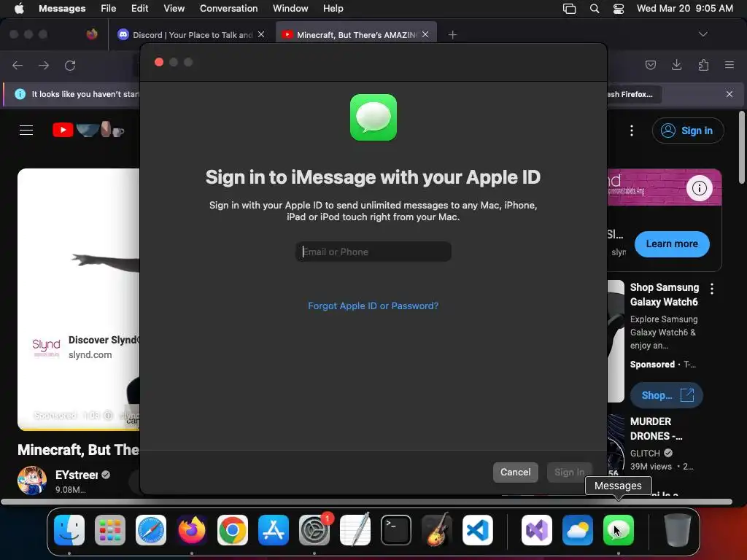Open Pocket save icon in Firefox
The image size is (747, 560).
651,65
